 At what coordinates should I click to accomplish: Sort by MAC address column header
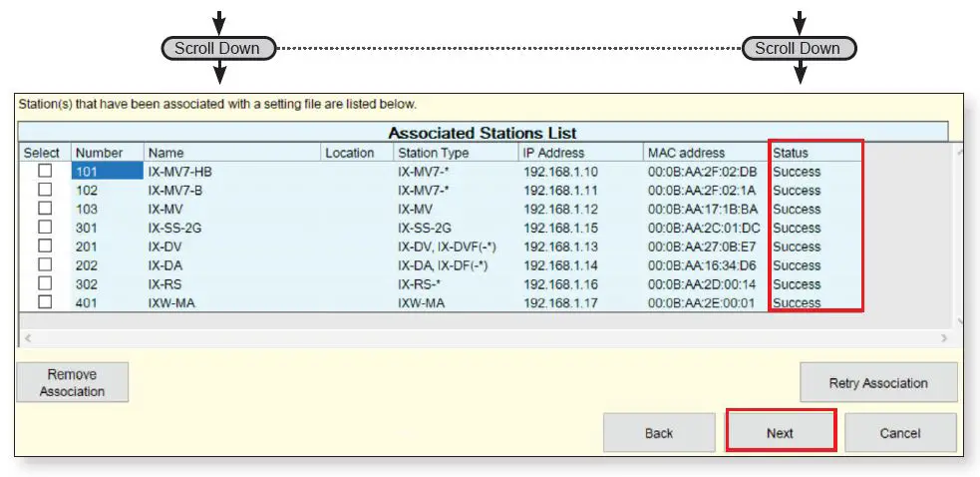coord(686,153)
